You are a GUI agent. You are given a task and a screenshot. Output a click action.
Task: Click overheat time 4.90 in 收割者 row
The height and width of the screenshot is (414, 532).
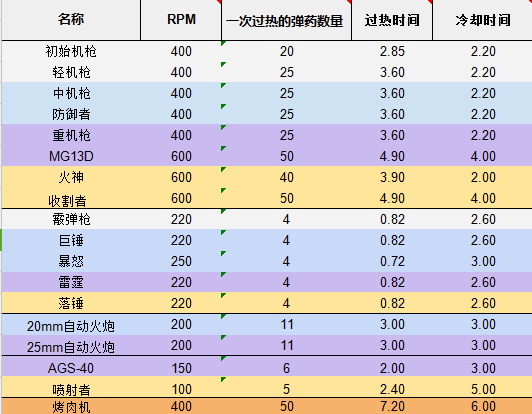point(392,198)
